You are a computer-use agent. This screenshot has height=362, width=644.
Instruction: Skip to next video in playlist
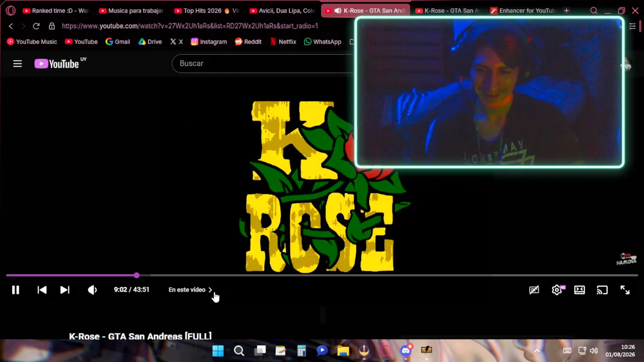pos(65,290)
